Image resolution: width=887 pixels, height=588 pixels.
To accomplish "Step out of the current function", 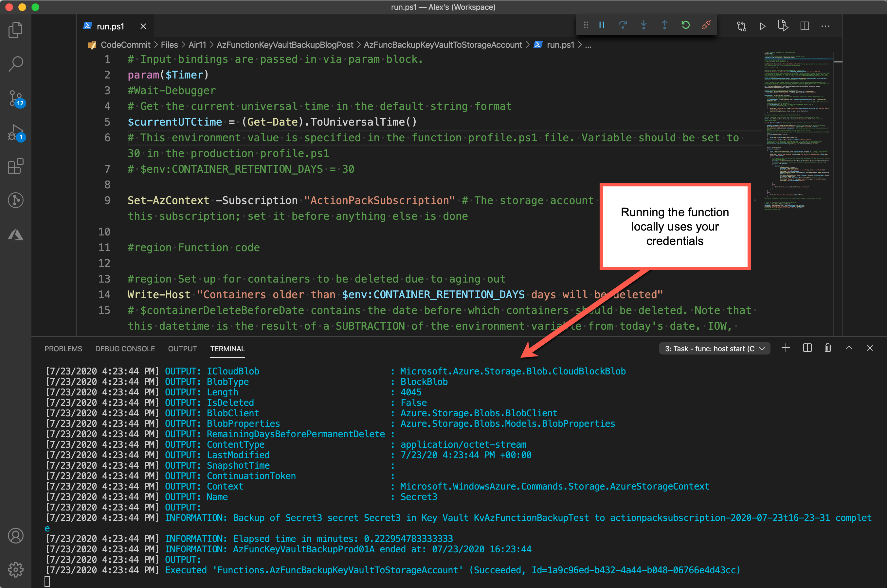I will [x=664, y=25].
